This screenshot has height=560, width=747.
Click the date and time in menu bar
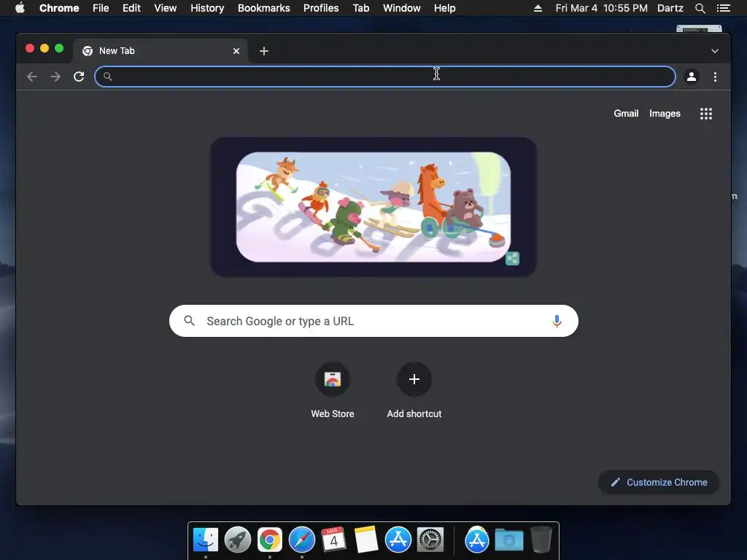point(601,8)
